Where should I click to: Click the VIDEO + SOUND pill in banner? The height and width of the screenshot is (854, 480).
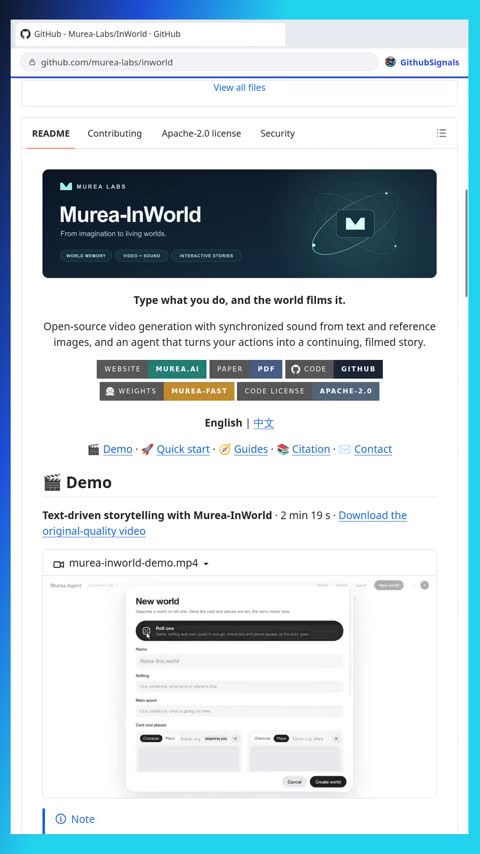tap(141, 255)
